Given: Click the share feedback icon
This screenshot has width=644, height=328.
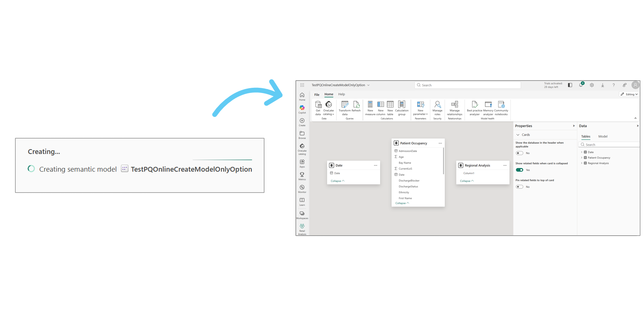Looking at the screenshot, I should [x=625, y=85].
